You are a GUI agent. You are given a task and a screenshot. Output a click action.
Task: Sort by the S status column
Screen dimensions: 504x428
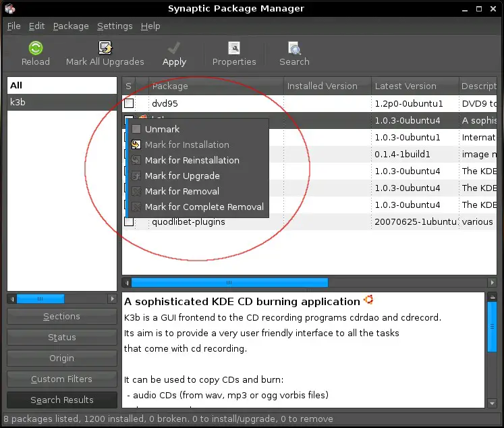click(129, 86)
